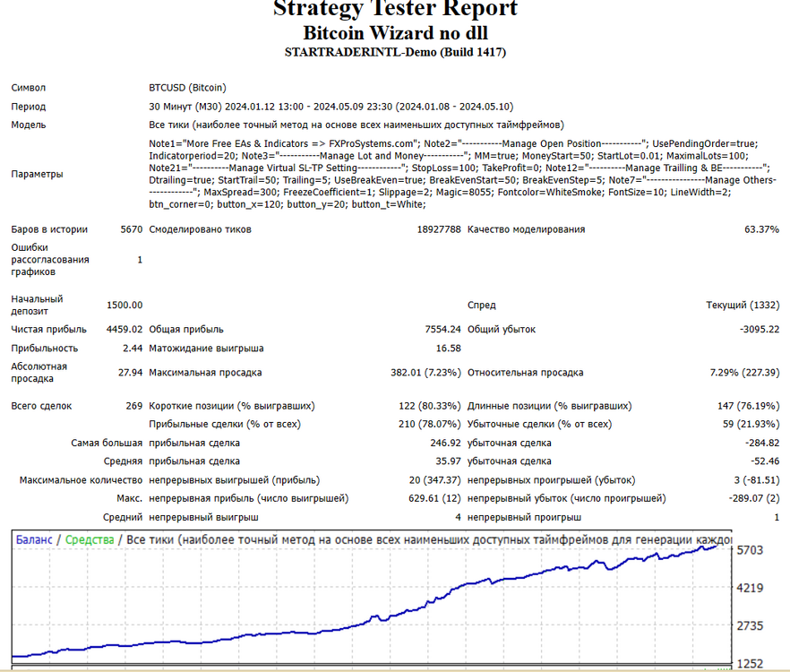Viewport: 790px width, 672px height.
Task: Click 'Относительная просадка' label
Action: (526, 373)
